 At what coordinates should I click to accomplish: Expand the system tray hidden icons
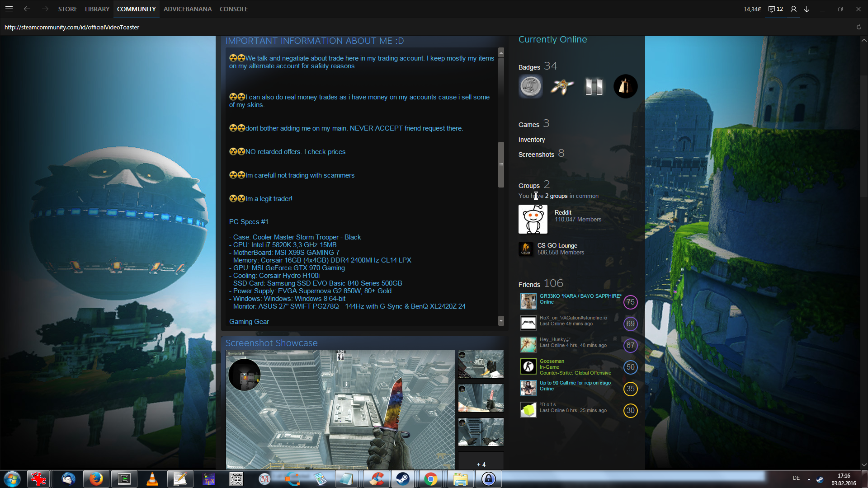point(809,479)
